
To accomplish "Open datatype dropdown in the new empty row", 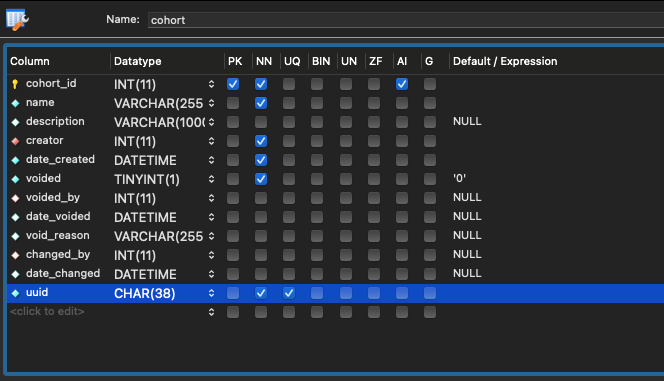I will pos(211,312).
